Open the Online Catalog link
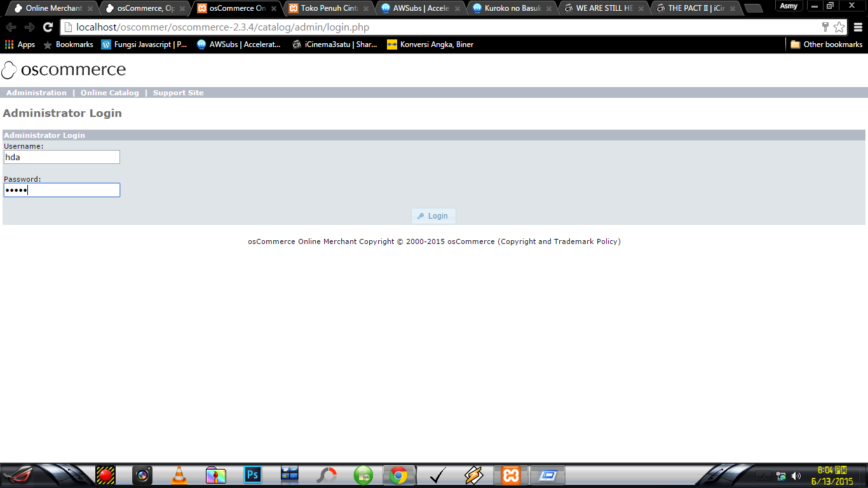Screen dimensions: 868x488 pos(109,93)
